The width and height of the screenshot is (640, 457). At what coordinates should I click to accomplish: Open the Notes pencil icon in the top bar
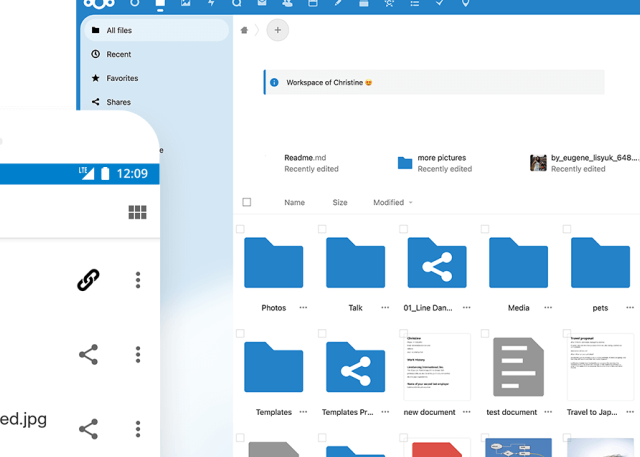pyautogui.click(x=338, y=3)
